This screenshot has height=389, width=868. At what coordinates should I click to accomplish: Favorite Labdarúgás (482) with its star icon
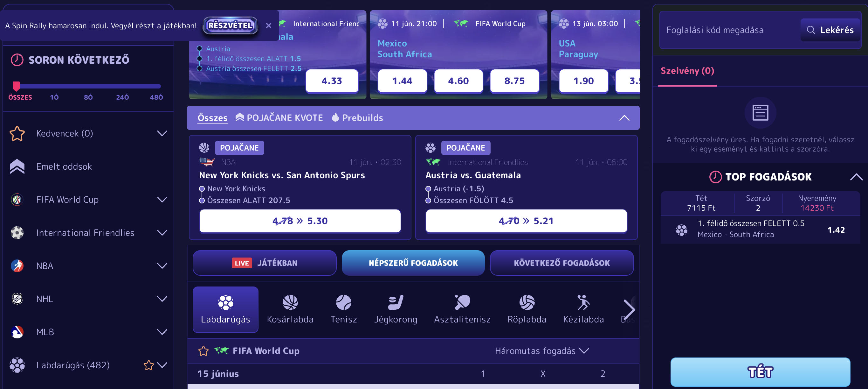point(148,365)
